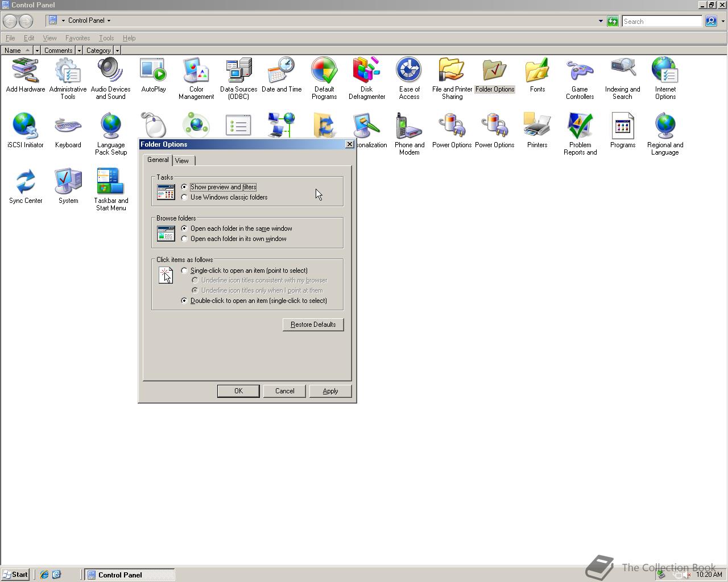Select Show preview and filters option
728x582 pixels.
point(219,187)
